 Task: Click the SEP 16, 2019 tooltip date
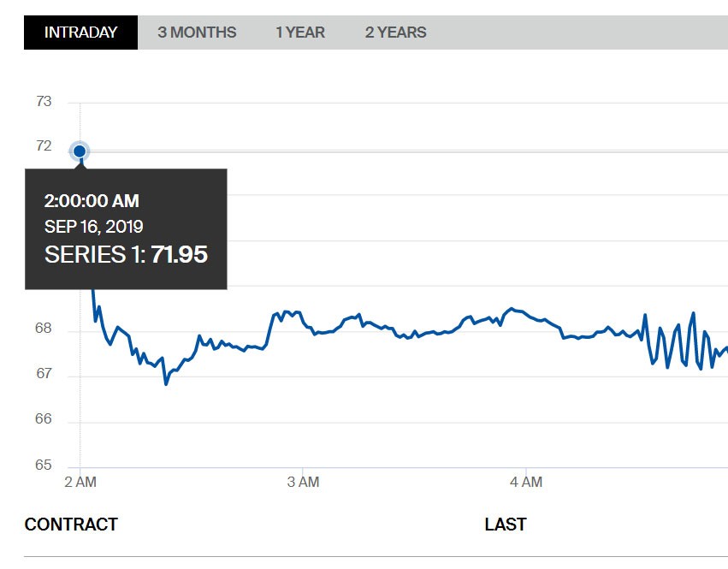click(93, 227)
